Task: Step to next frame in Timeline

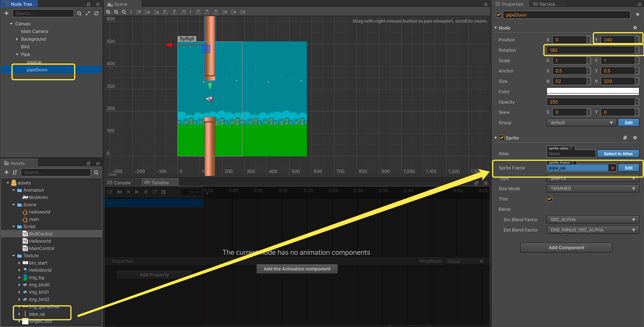Action: click(x=146, y=192)
